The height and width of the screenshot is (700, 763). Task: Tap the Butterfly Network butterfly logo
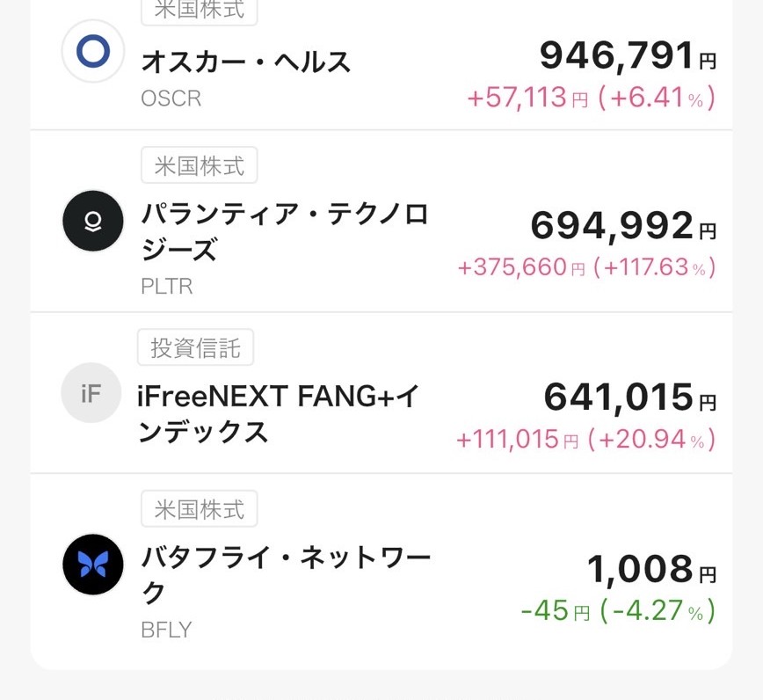[92, 565]
